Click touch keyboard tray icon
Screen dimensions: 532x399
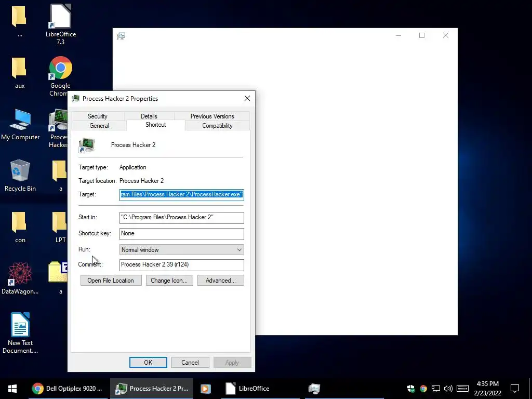coord(462,389)
